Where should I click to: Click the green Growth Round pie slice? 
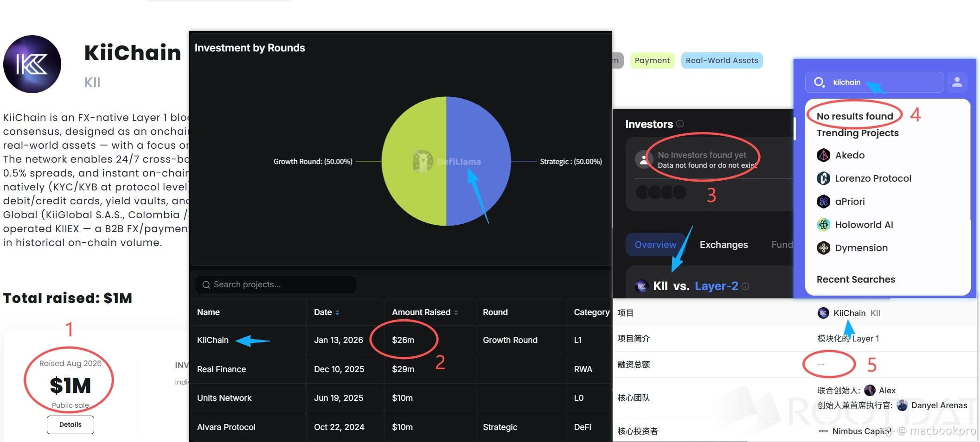click(414, 161)
